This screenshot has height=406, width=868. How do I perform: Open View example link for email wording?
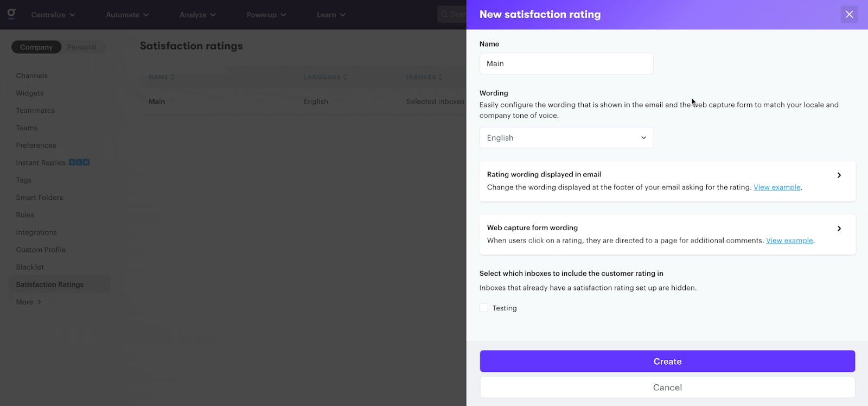point(777,187)
